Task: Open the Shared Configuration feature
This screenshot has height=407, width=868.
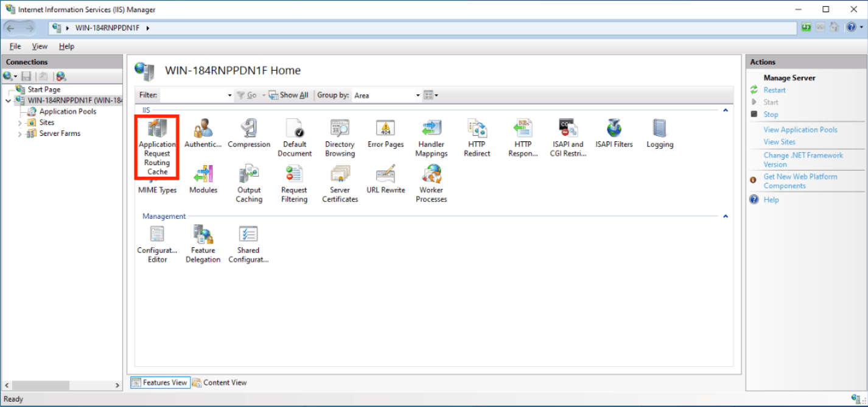Action: pos(248,244)
